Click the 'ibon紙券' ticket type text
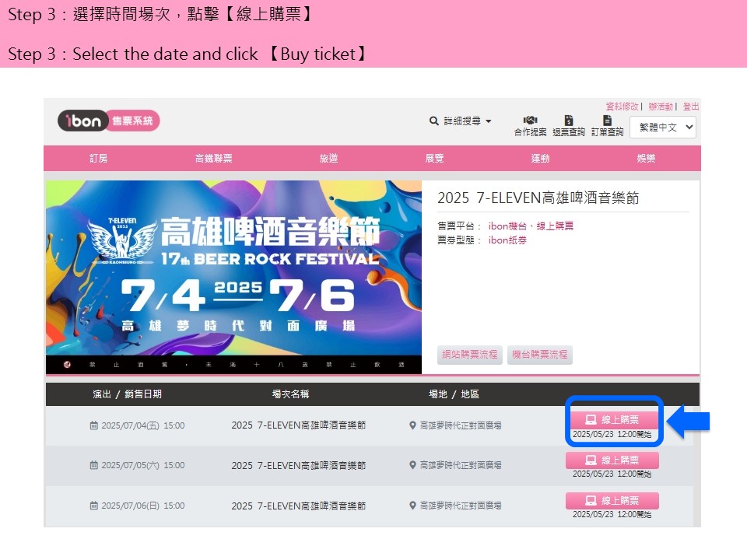The image size is (747, 560). 507,240
